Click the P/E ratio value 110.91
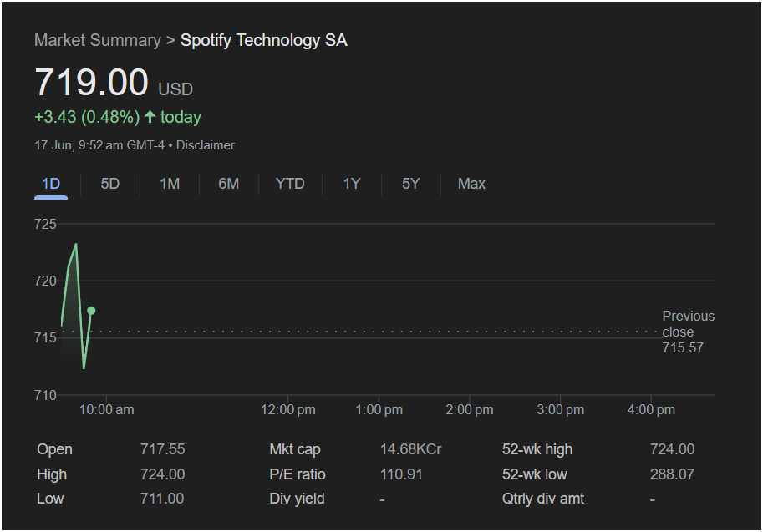The width and height of the screenshot is (763, 532). click(401, 474)
